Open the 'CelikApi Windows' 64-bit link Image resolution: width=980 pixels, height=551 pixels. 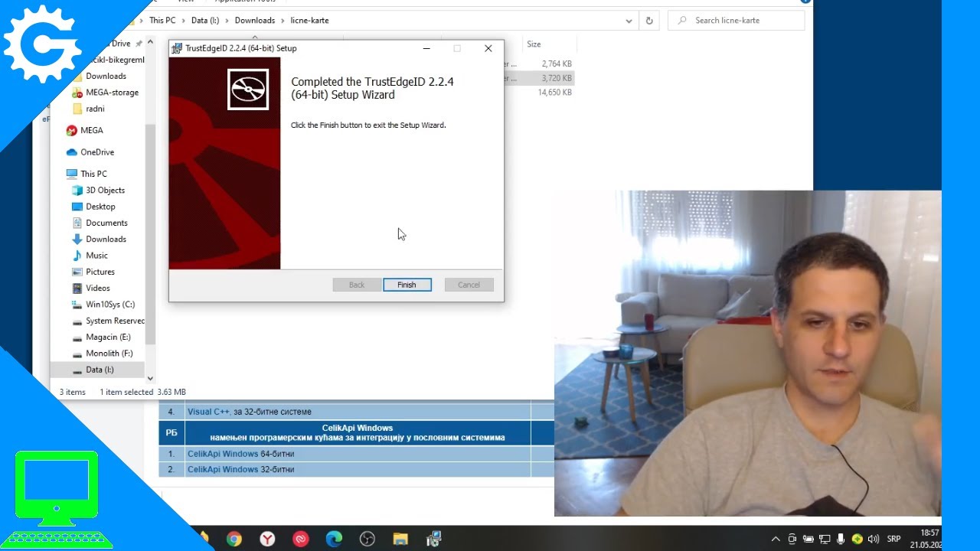coord(223,454)
